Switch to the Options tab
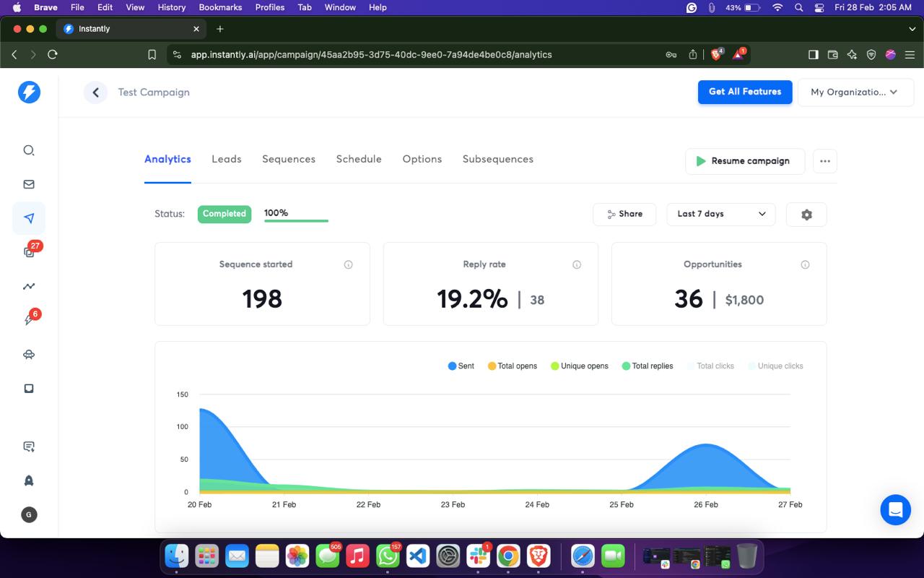This screenshot has width=924, height=578. [422, 159]
